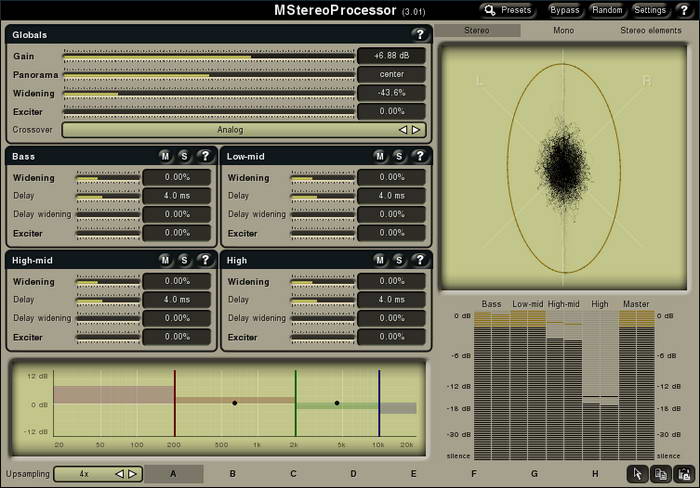Click the copy preset icon at bottom right
Viewport: 700px width, 488px height.
click(x=660, y=474)
